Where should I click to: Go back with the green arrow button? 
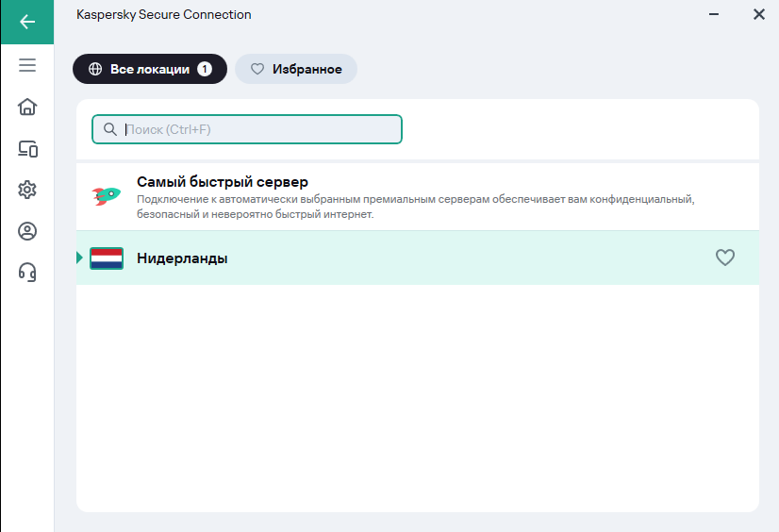[x=27, y=22]
